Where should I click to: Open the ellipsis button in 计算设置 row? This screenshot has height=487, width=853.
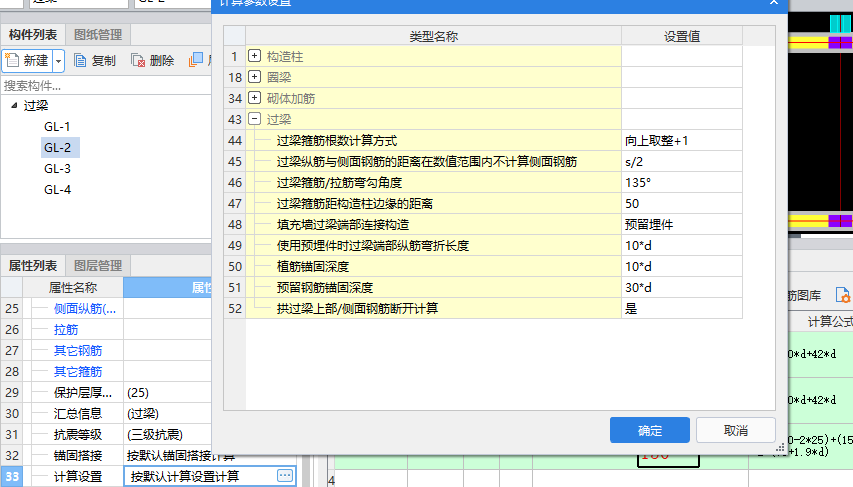point(285,475)
